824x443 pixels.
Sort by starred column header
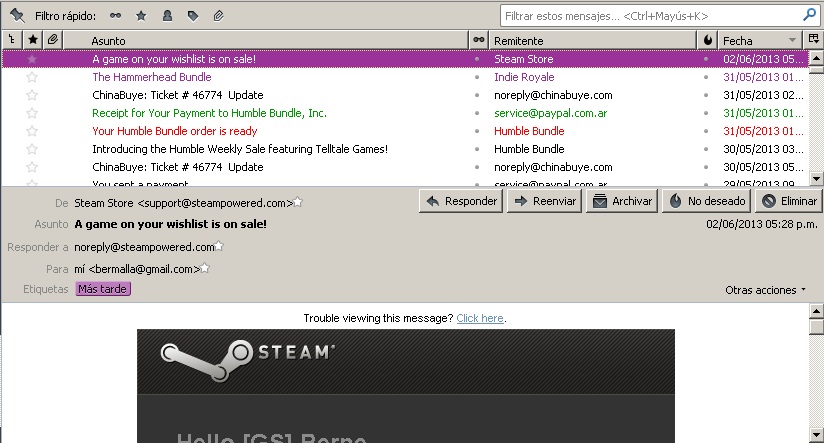click(x=33, y=40)
